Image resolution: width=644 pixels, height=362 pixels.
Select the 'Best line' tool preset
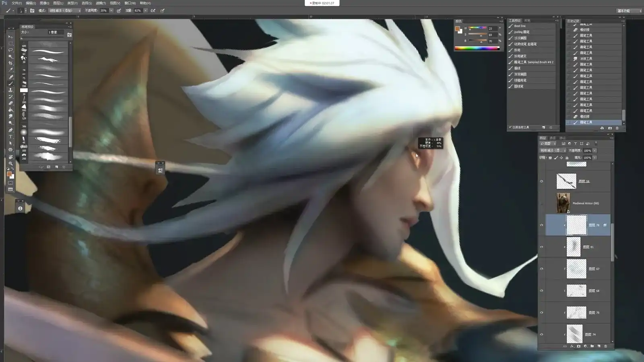(520, 26)
